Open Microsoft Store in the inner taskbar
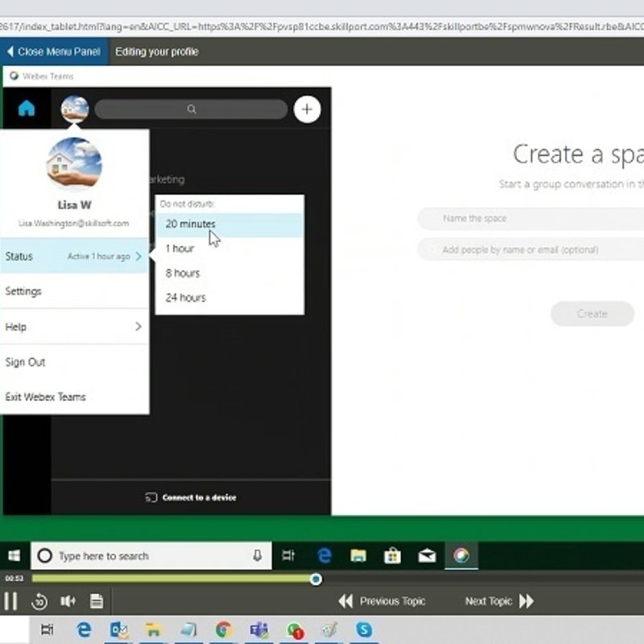 tap(392, 555)
